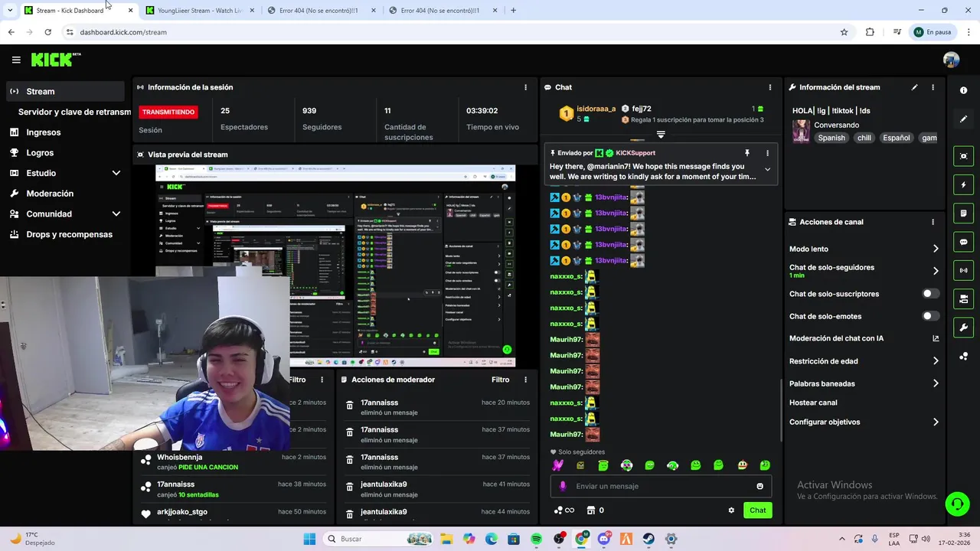The height and width of the screenshot is (551, 980).
Task: Toggle channel actions widget icon in right sidebar
Action: (963, 298)
